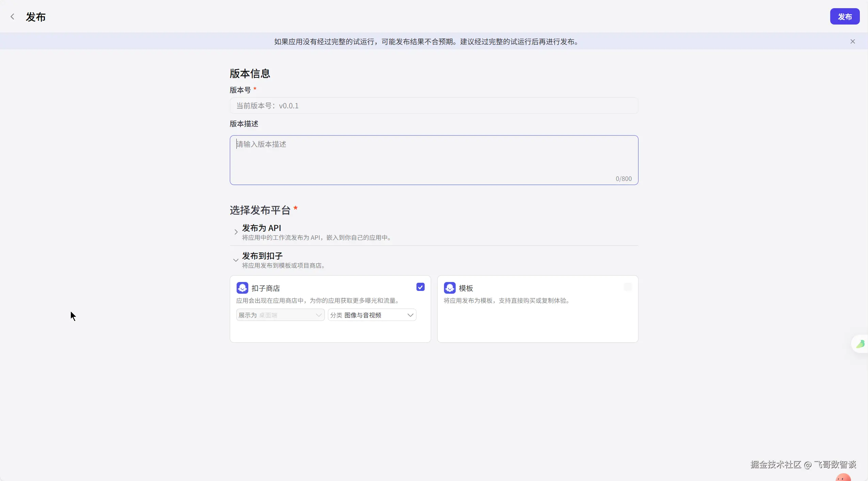The height and width of the screenshot is (481, 868).
Task: Uncheck the 扣子商店 checkbox
Action: (x=420, y=287)
